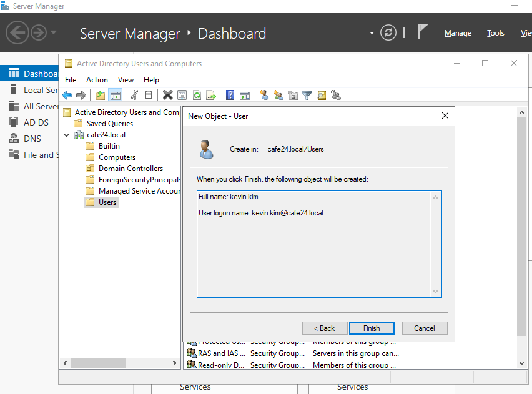
Task: Click summary box scroll up arrow
Action: pyautogui.click(x=436, y=197)
